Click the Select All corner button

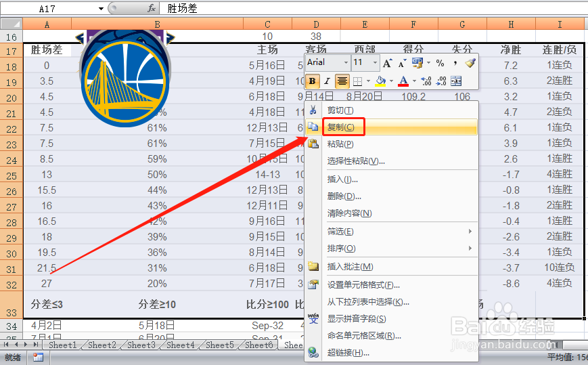click(12, 24)
